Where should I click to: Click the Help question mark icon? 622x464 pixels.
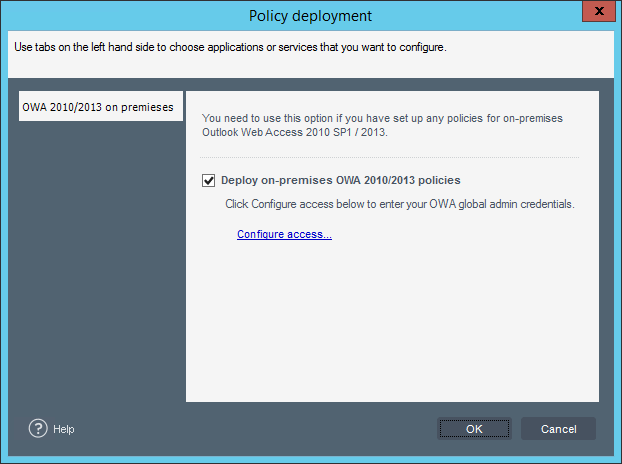pos(38,428)
